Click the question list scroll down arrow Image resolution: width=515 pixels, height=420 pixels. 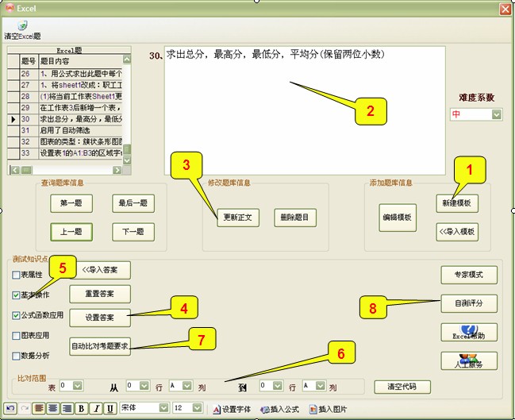127,160
